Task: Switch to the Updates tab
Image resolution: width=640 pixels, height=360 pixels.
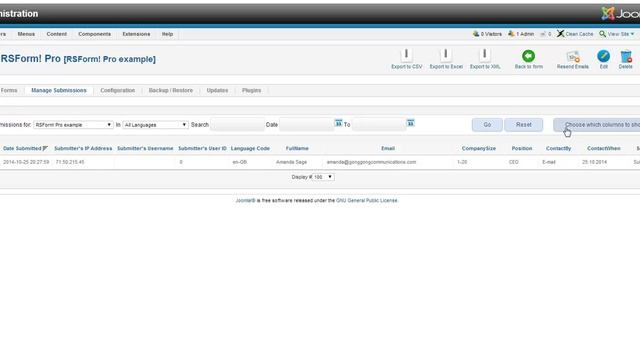Action: tap(217, 90)
